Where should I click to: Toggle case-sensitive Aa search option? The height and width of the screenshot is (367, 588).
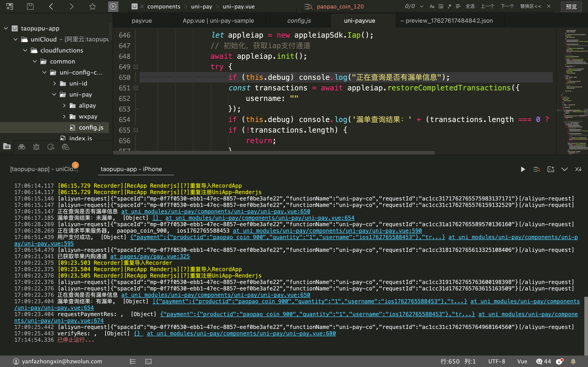click(432, 6)
